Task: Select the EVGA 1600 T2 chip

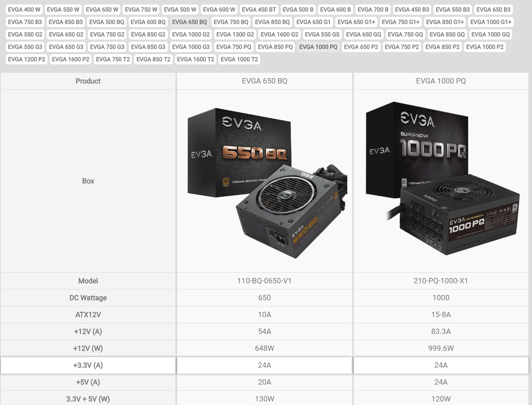Action: tap(195, 59)
